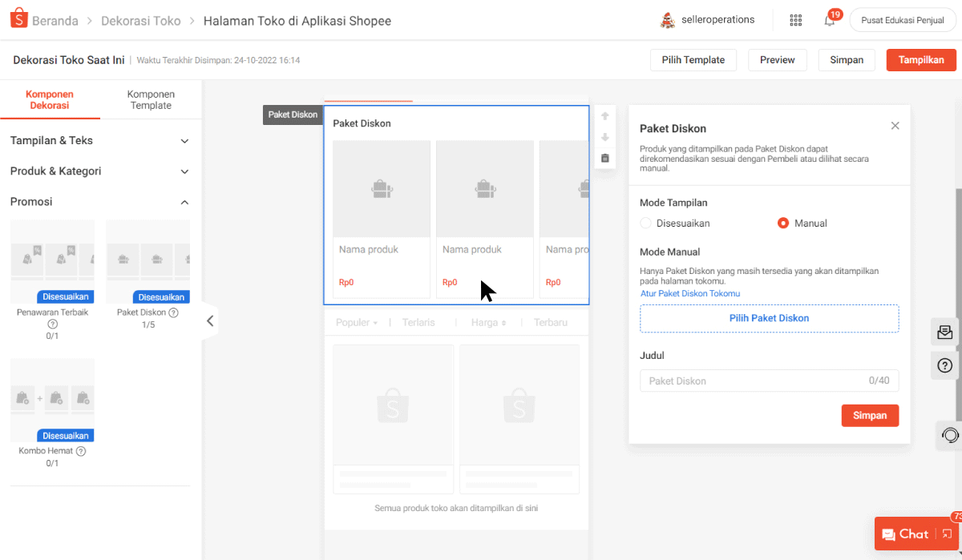Expand the Produk & Kategori section
Screen dimensions: 962x560
100,171
